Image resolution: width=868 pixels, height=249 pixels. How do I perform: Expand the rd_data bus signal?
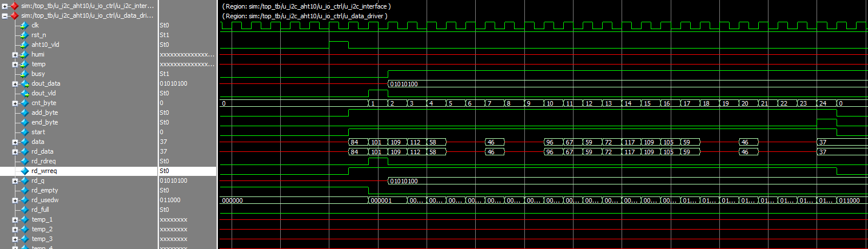[x=15, y=151]
